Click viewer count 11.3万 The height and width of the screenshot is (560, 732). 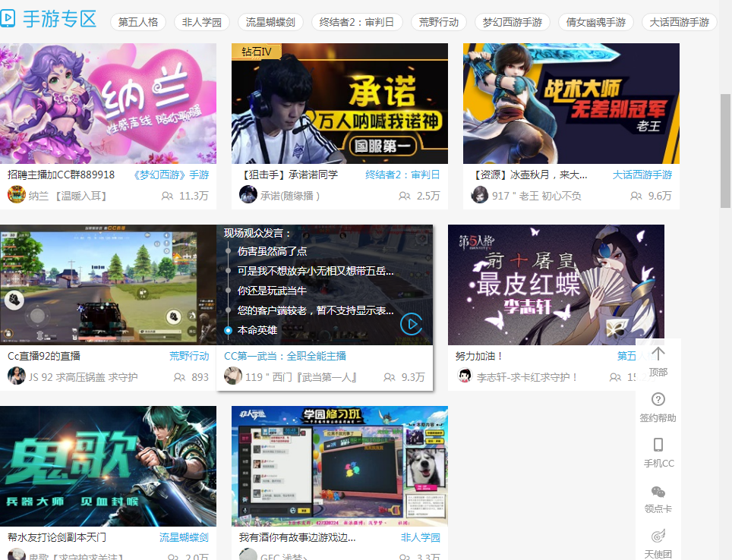(194, 196)
